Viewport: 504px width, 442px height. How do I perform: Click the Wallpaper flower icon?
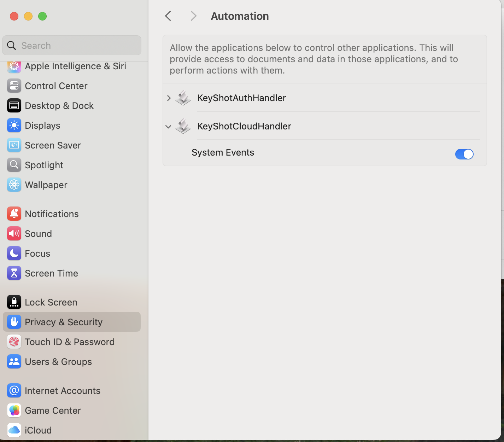click(14, 185)
